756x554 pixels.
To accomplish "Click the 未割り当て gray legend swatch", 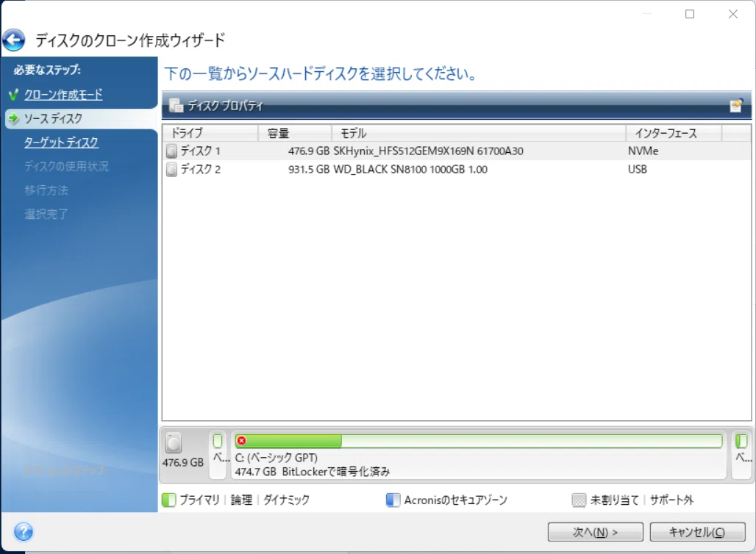I will [579, 500].
